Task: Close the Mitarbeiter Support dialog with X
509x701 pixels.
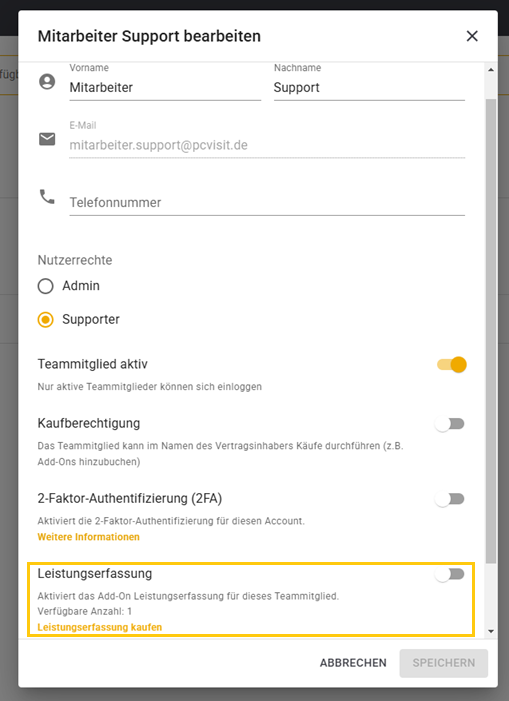Action: coord(472,36)
